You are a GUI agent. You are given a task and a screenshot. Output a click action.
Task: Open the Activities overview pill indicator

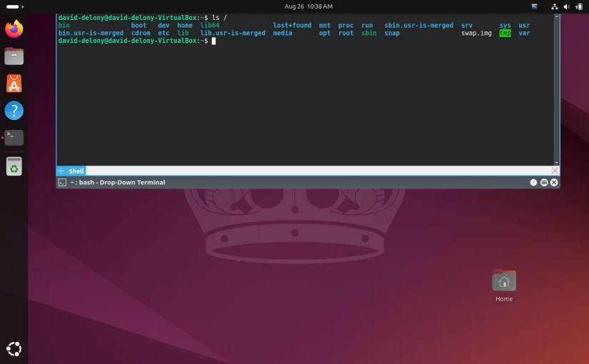[15, 6]
